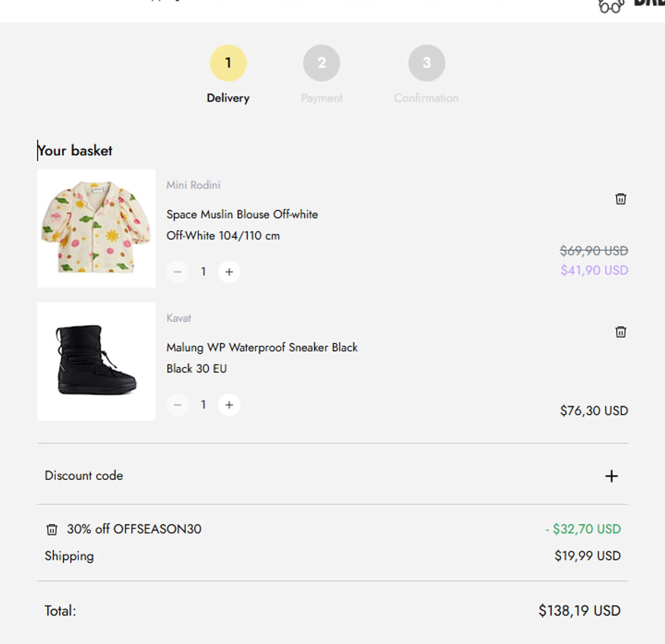Delete Malung WP Waterproof Sneaker from basket
The image size is (665, 644).
621,332
